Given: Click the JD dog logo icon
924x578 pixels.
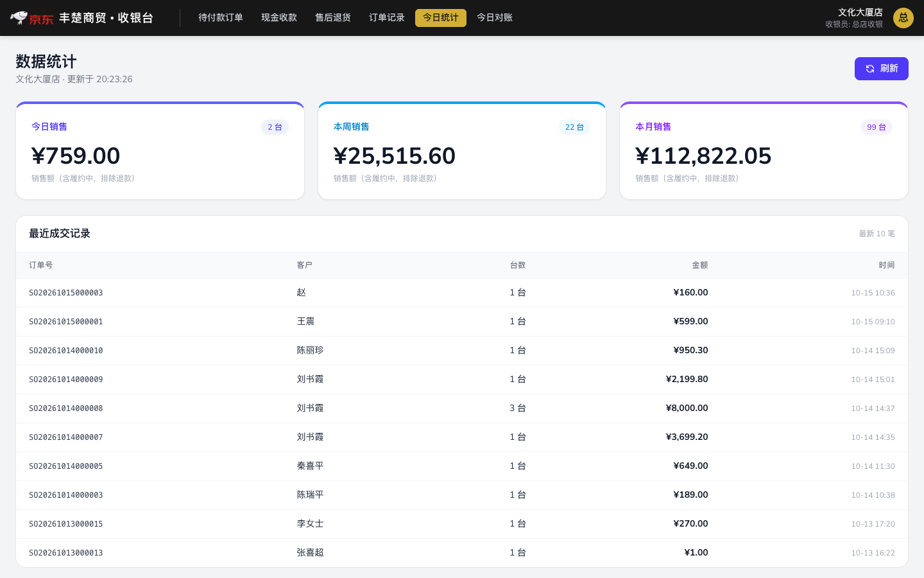Looking at the screenshot, I should click(19, 17).
